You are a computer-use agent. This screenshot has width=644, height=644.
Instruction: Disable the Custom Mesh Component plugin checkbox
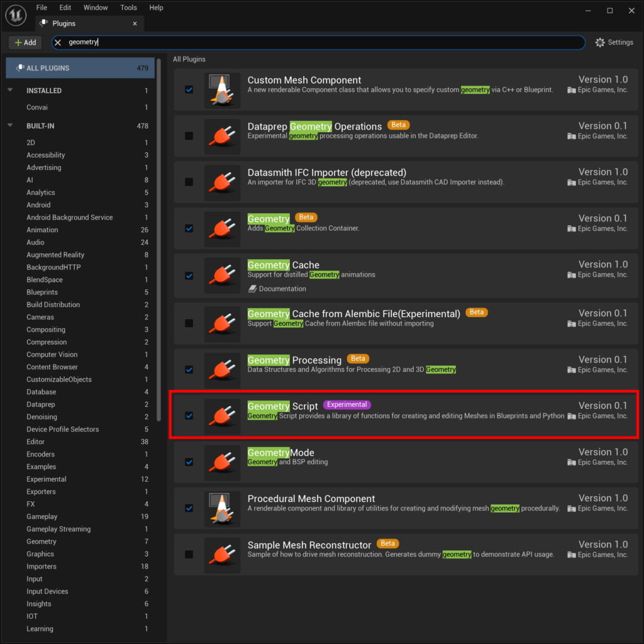(189, 89)
